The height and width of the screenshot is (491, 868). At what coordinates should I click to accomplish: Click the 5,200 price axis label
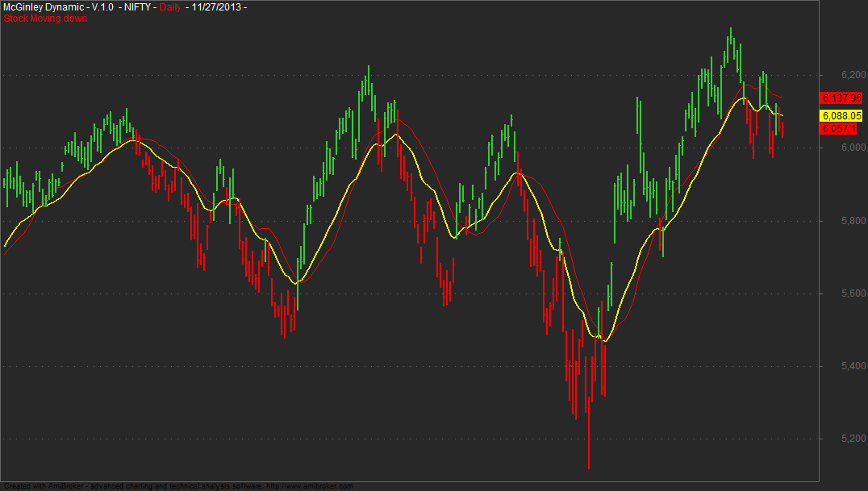853,439
